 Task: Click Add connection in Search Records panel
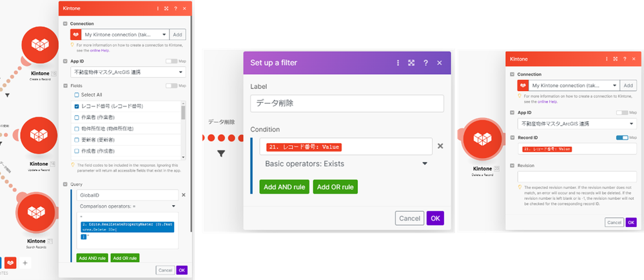coord(177,35)
